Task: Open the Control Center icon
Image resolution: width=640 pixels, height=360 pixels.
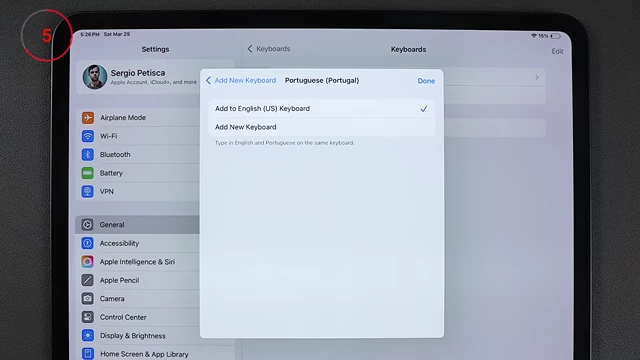Action: pos(87,317)
